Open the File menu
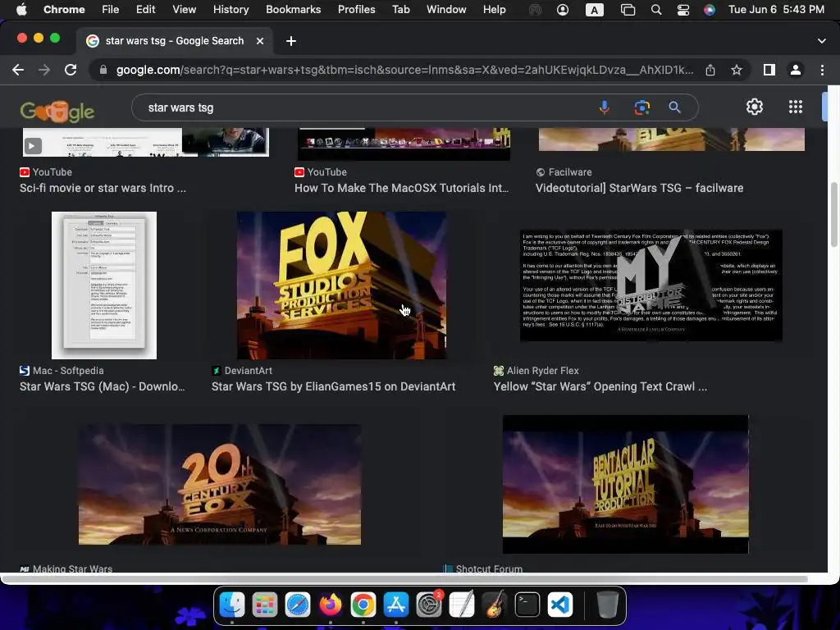This screenshot has width=840, height=630. coord(111,10)
